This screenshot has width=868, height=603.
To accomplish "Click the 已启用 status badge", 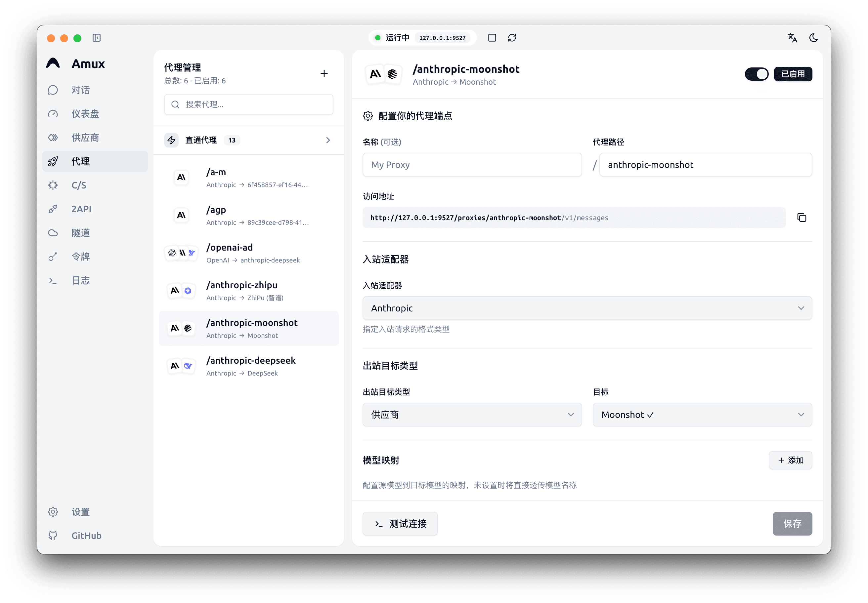I will (x=793, y=74).
